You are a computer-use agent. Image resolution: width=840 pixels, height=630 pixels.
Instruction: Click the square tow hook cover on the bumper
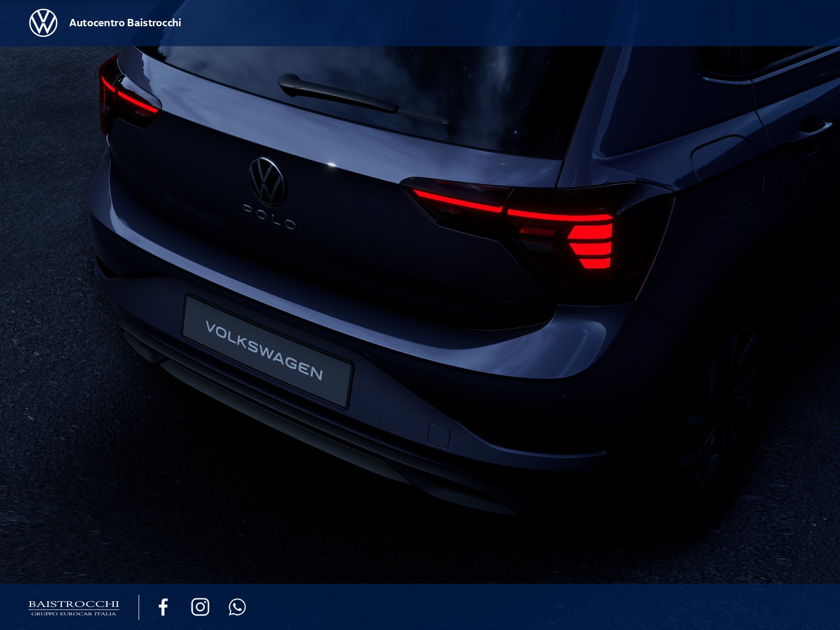click(x=438, y=435)
